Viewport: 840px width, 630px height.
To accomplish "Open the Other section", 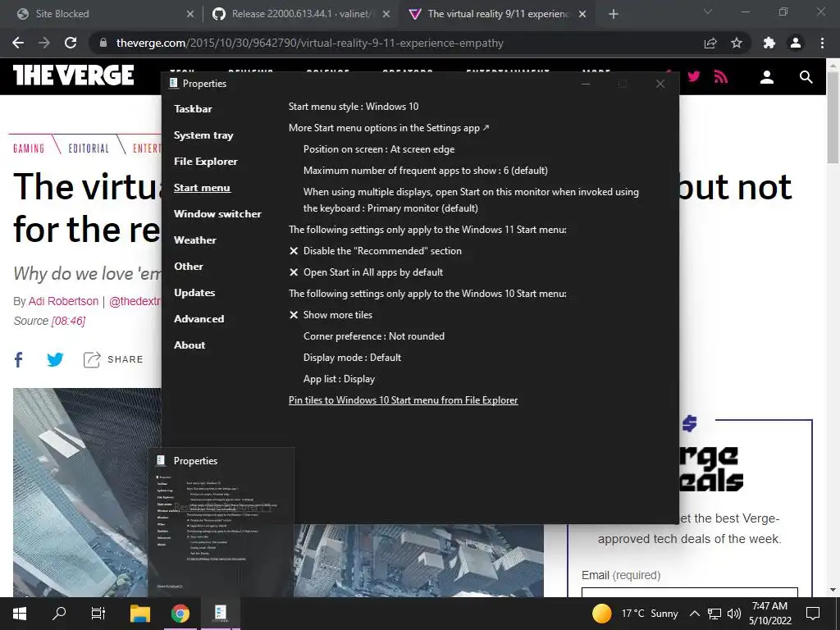I will tap(189, 267).
